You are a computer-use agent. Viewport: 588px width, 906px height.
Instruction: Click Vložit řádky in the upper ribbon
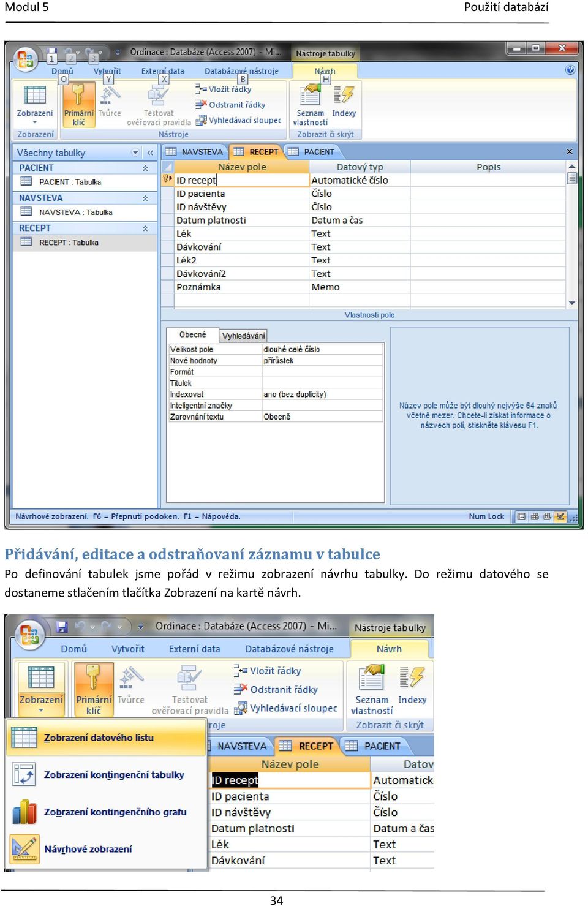pos(224,89)
